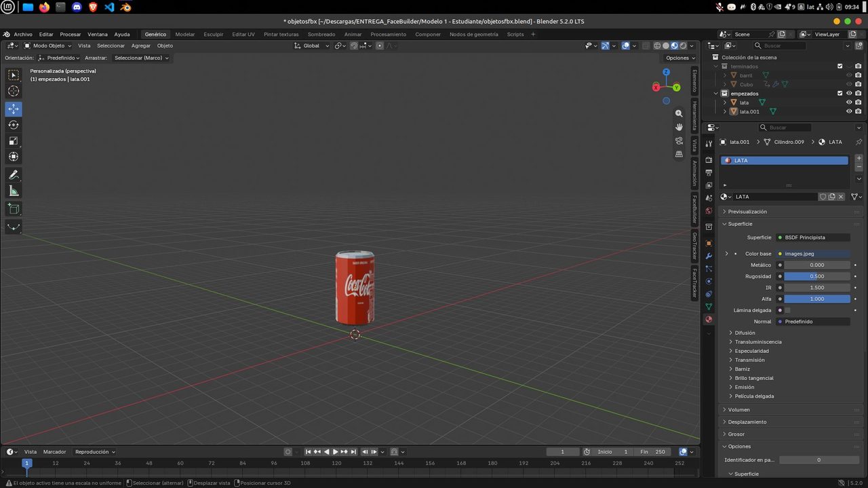This screenshot has height=488, width=868.
Task: Uncheck the empezados collection checkbox
Action: (840, 93)
